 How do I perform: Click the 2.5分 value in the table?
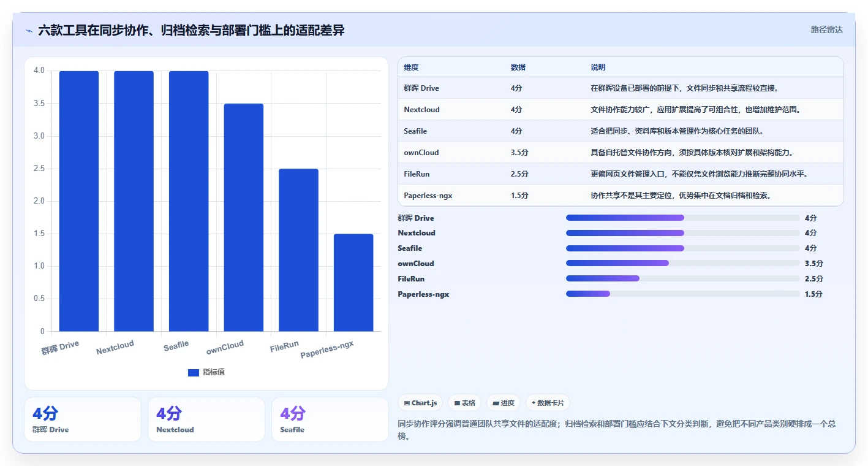519,174
